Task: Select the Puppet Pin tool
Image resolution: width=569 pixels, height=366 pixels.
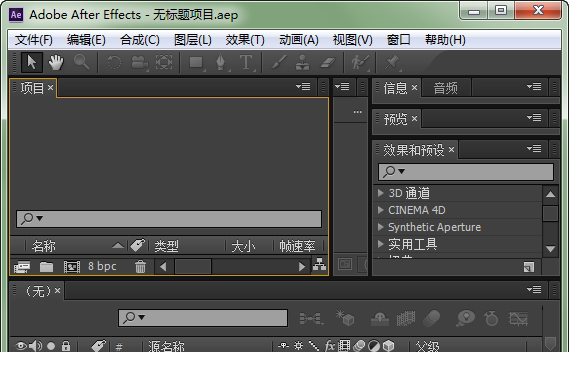Action: 392,62
